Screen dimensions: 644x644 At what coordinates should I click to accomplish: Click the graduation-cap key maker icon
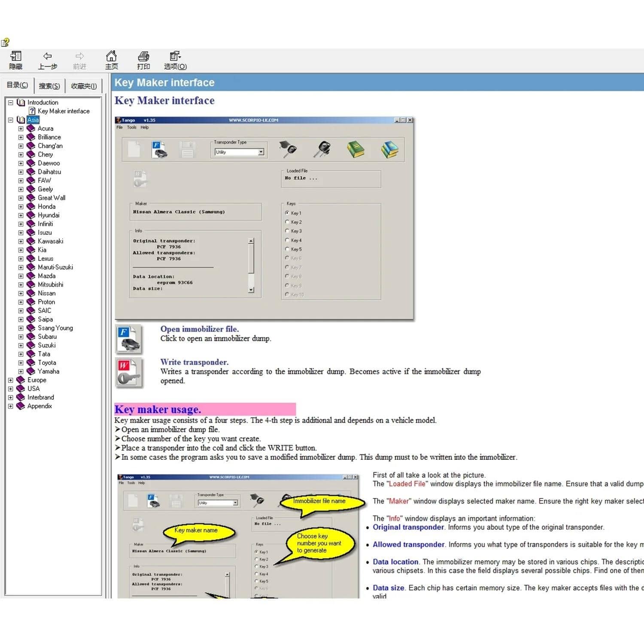(x=289, y=148)
